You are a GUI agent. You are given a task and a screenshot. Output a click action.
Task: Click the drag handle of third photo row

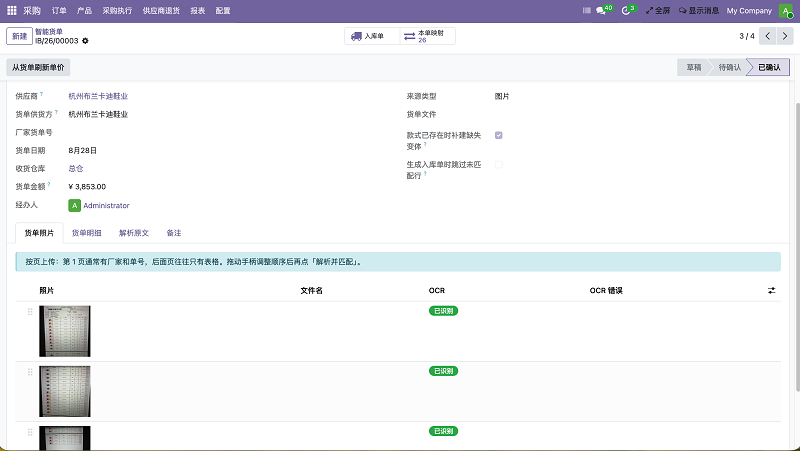click(30, 432)
